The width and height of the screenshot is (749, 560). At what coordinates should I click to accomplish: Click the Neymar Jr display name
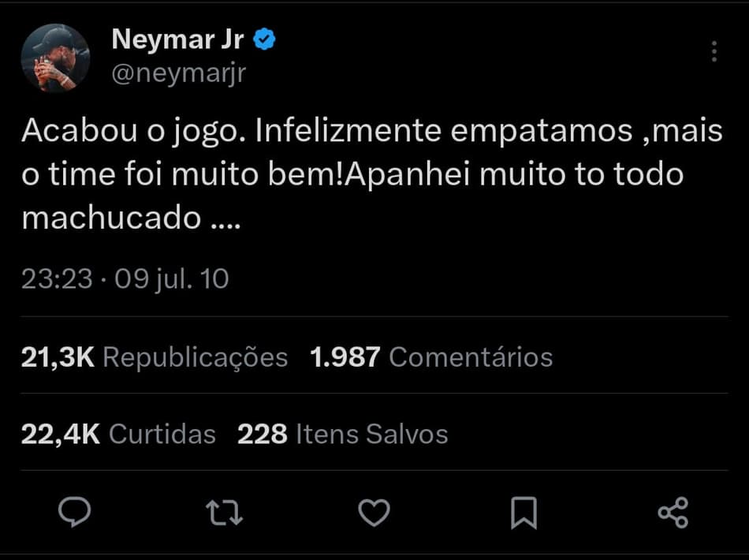[x=178, y=39]
